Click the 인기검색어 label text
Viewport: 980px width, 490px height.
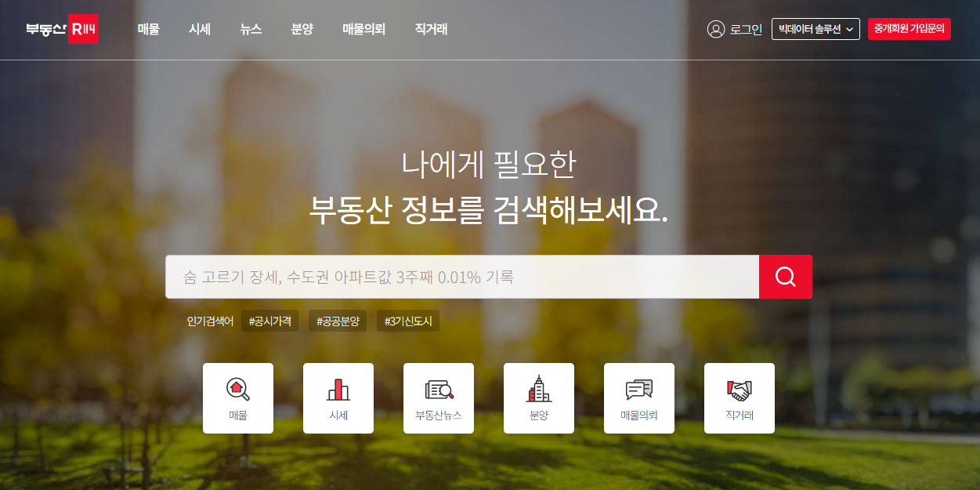(x=210, y=321)
